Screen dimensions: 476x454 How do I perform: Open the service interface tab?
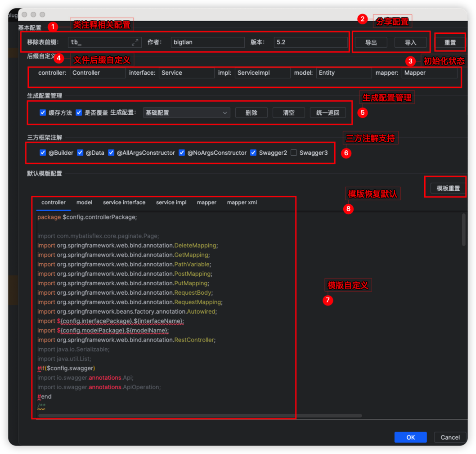124,202
